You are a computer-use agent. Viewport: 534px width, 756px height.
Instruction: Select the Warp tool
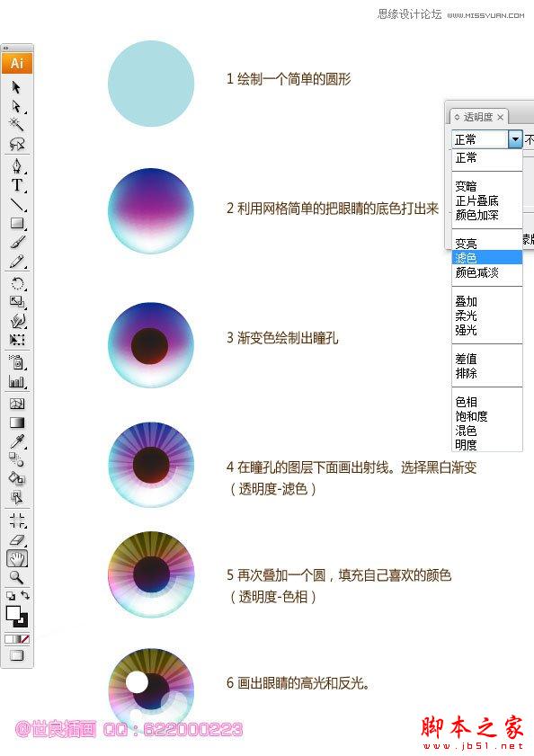17,321
